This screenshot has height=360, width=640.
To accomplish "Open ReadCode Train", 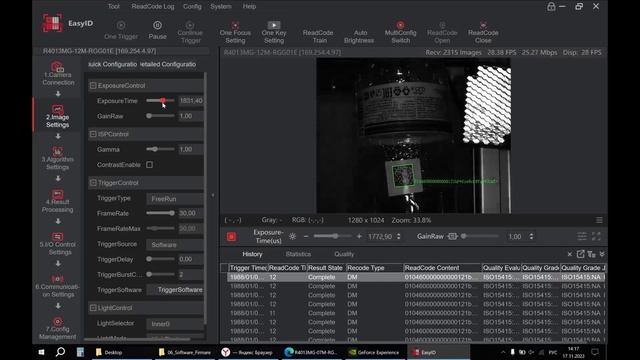I will pos(318,36).
